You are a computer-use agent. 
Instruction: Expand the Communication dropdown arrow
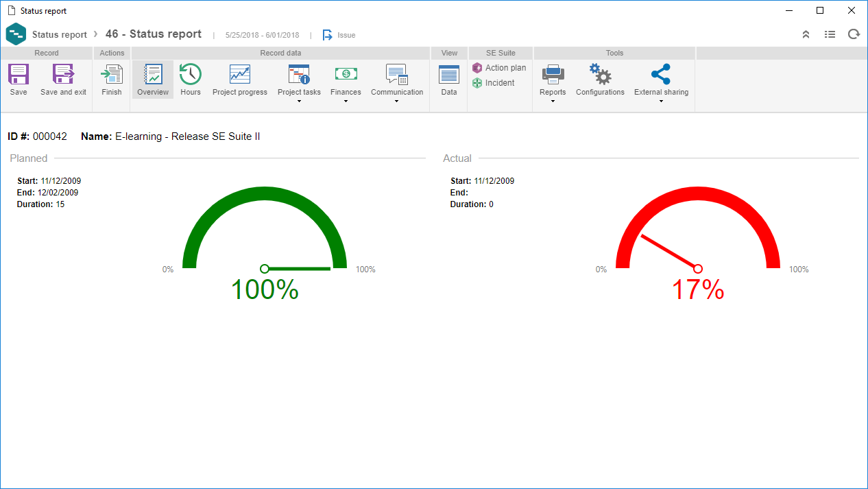tap(397, 102)
